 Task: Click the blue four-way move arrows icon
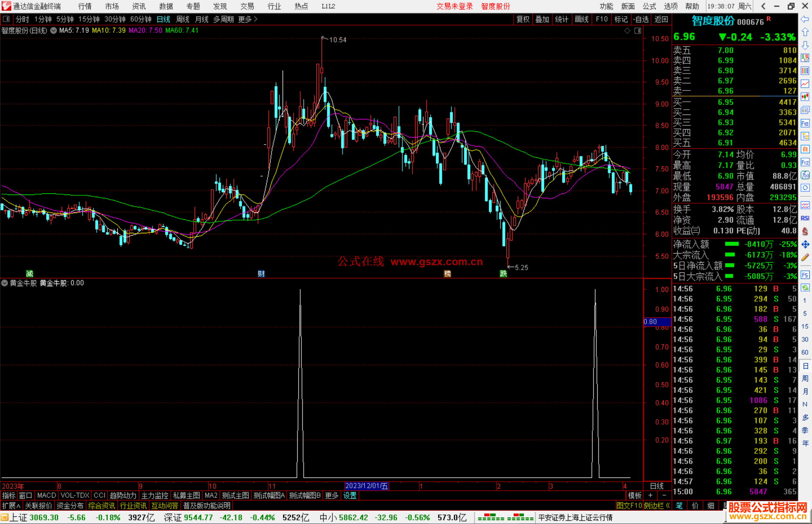point(805,245)
